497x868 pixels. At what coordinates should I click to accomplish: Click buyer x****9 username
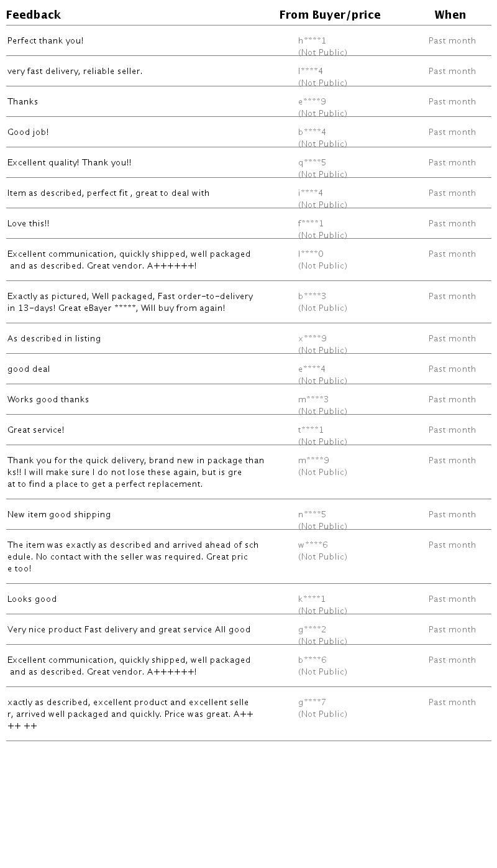pos(312,339)
